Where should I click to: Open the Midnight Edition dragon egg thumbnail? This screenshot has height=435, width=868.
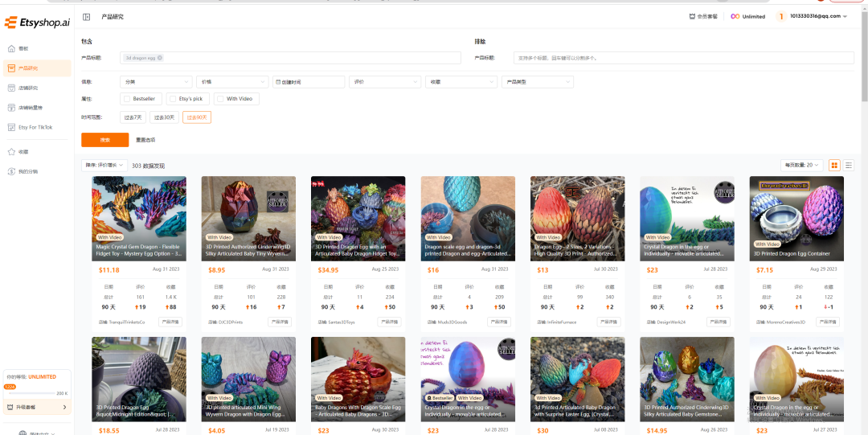[139, 379]
